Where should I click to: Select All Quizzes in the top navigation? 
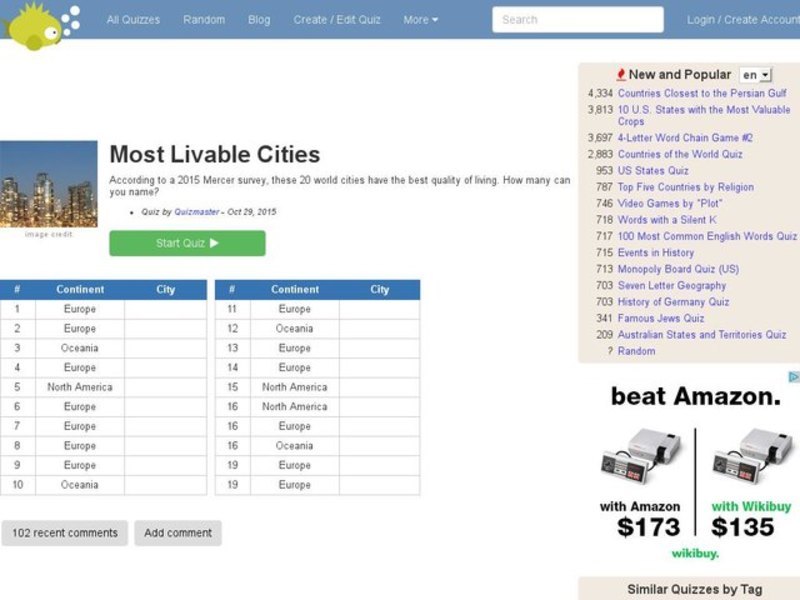(x=133, y=19)
